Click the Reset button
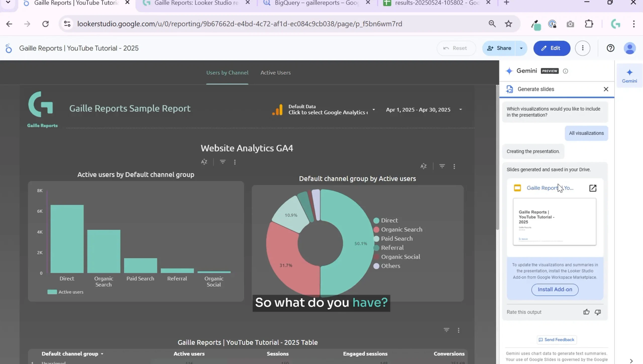 456,48
